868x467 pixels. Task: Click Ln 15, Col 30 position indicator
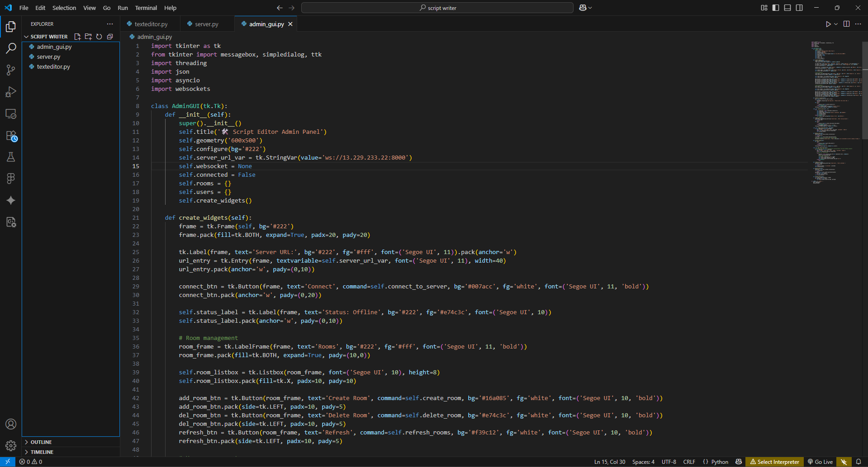610,462
